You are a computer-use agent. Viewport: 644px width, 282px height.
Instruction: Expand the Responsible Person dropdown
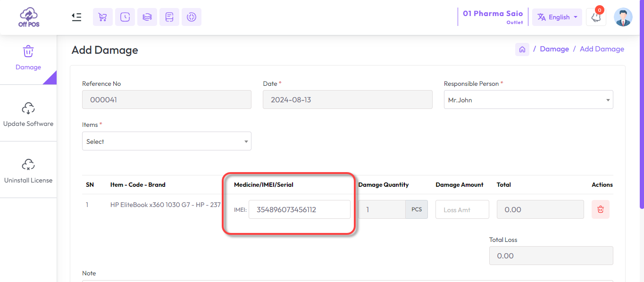(x=528, y=100)
